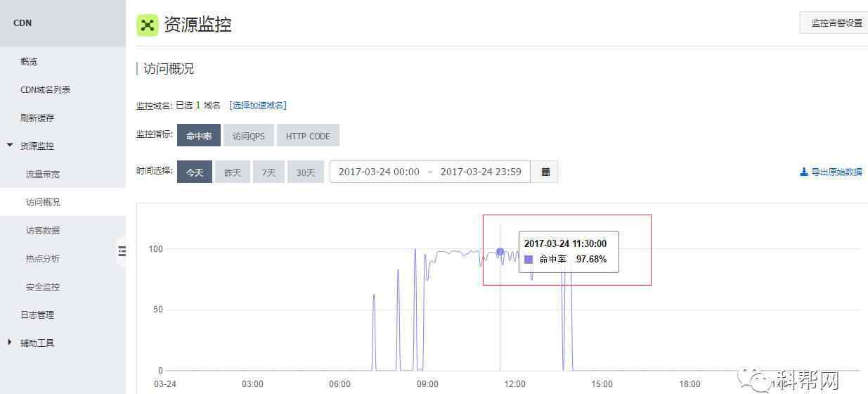This screenshot has height=394, width=868.
Task: Click the 09:00 axis label
Action: [x=427, y=384]
